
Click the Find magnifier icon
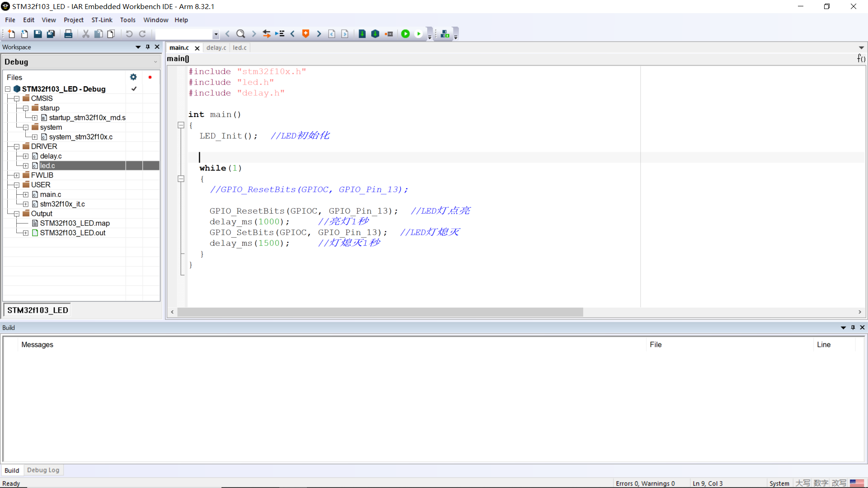(x=241, y=34)
